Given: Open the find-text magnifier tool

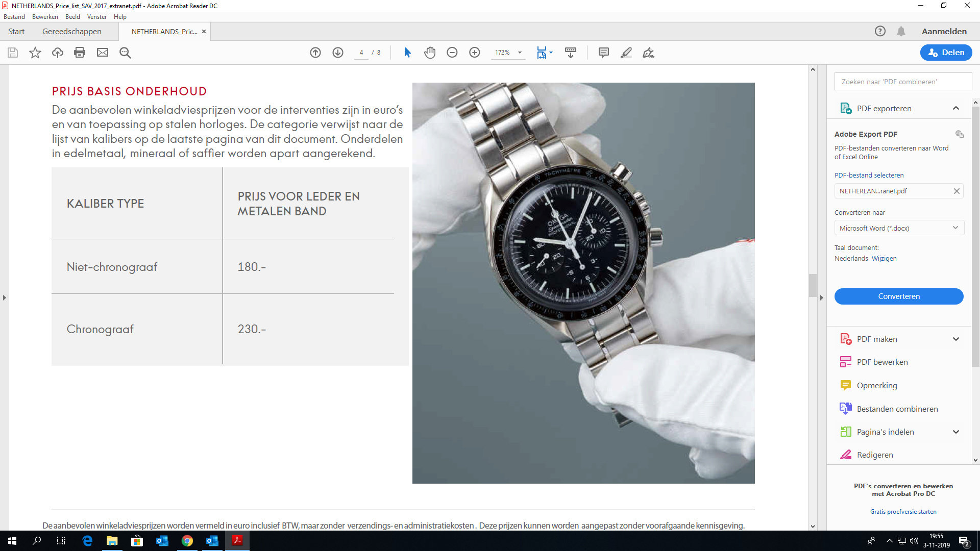Looking at the screenshot, I should tap(125, 53).
